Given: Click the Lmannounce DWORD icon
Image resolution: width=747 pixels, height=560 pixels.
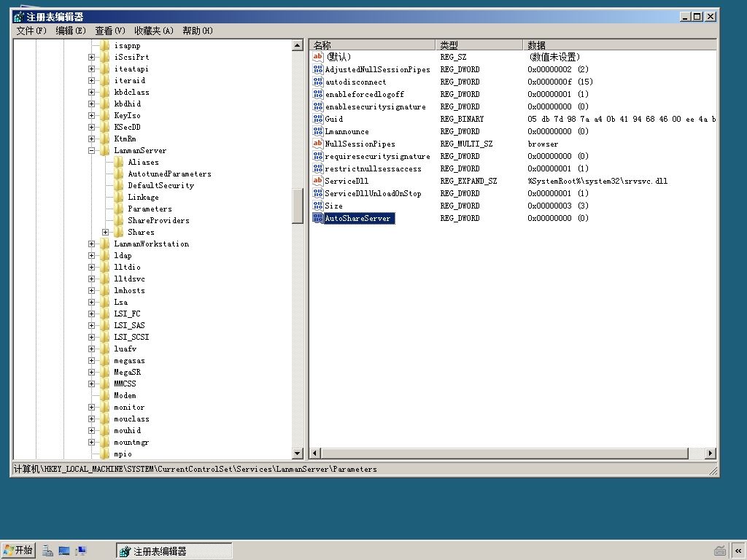Looking at the screenshot, I should tap(318, 131).
